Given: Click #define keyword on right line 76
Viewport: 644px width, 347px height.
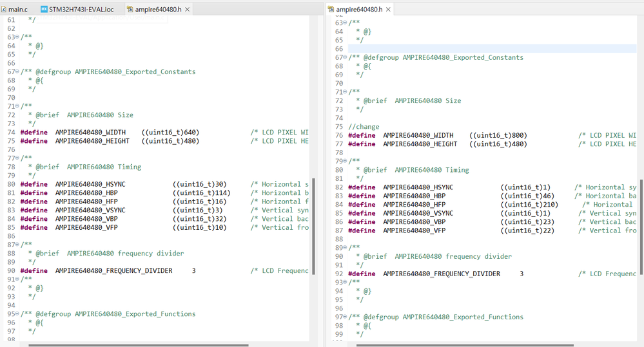Looking at the screenshot, I should 362,135.
